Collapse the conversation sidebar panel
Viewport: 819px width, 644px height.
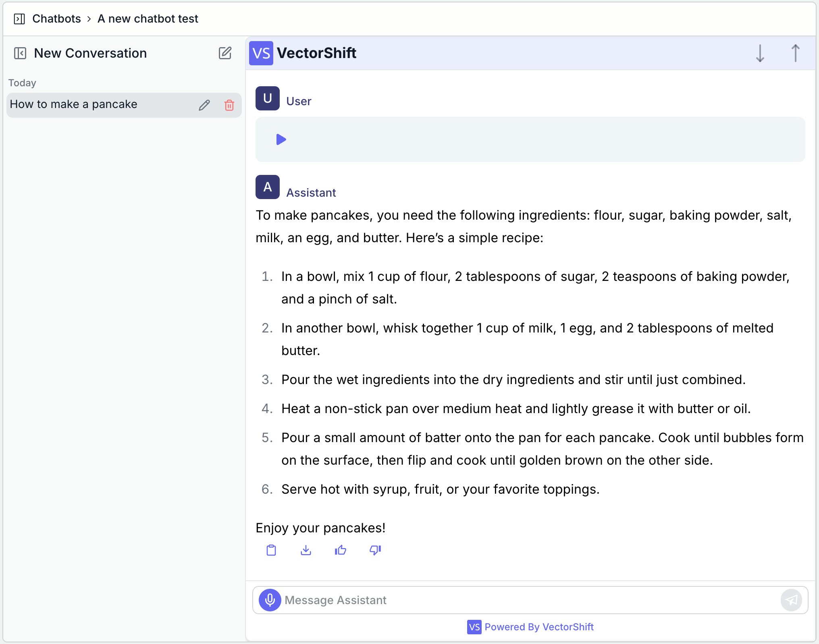click(x=20, y=53)
